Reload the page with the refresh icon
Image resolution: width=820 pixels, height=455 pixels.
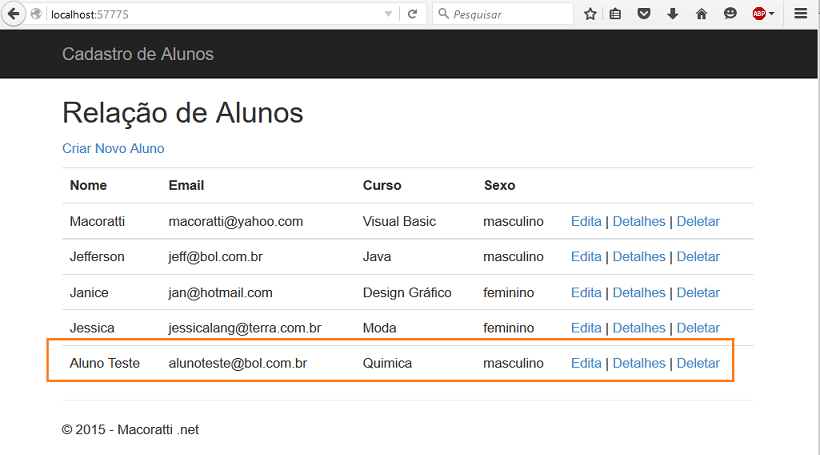click(x=413, y=14)
